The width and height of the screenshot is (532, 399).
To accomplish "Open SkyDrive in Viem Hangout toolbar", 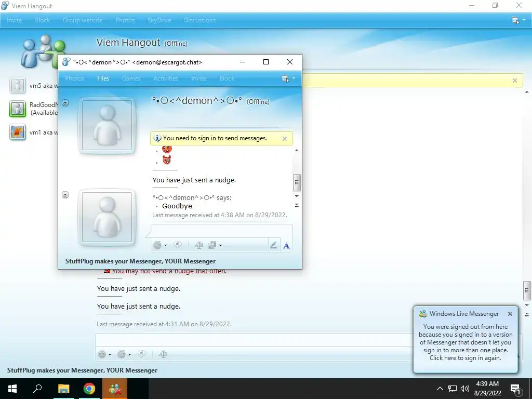I will tap(159, 20).
